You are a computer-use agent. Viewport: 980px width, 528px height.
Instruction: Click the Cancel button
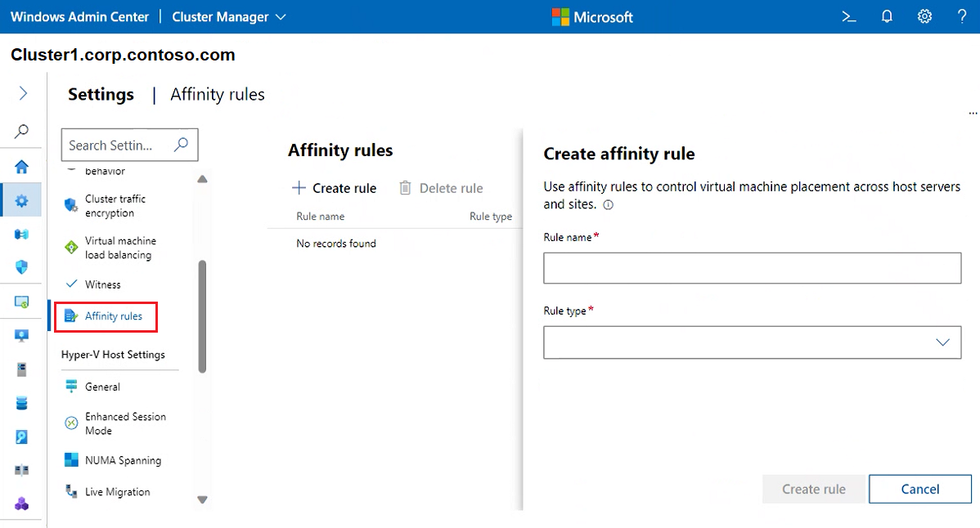pyautogui.click(x=919, y=489)
